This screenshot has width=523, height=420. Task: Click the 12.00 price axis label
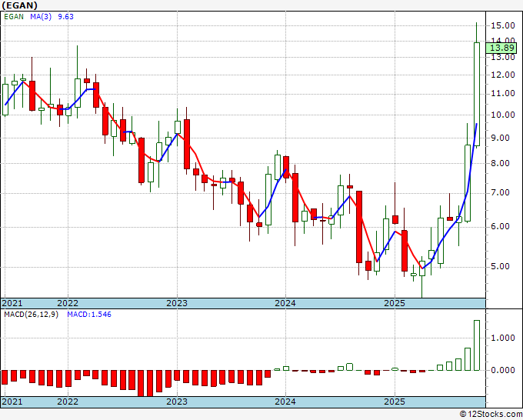502,75
